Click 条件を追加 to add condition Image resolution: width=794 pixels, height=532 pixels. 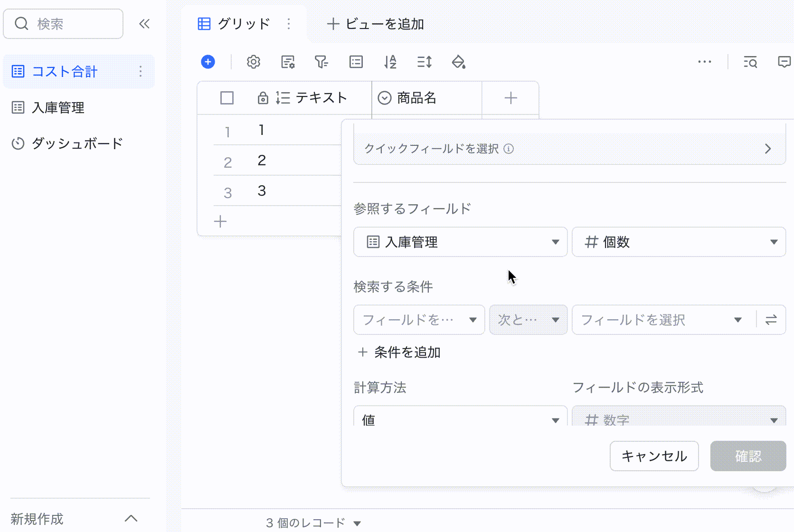400,352
